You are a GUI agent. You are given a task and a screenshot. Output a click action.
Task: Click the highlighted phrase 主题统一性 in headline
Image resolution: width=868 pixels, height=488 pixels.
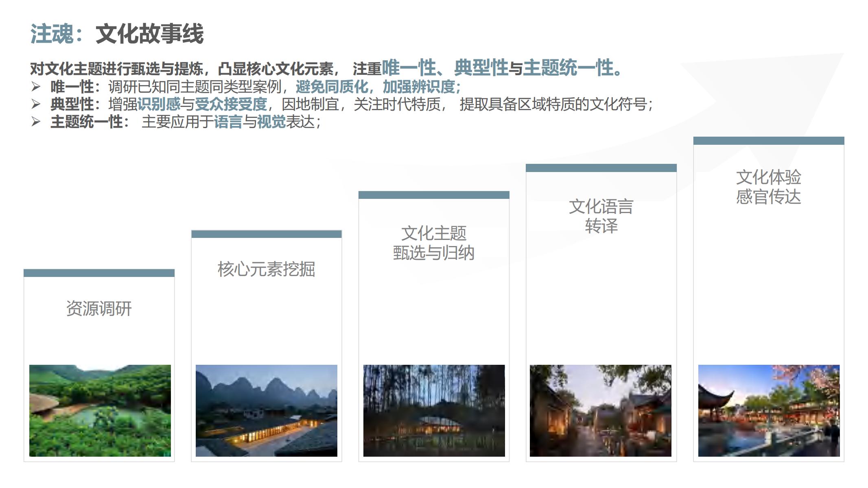tap(568, 68)
